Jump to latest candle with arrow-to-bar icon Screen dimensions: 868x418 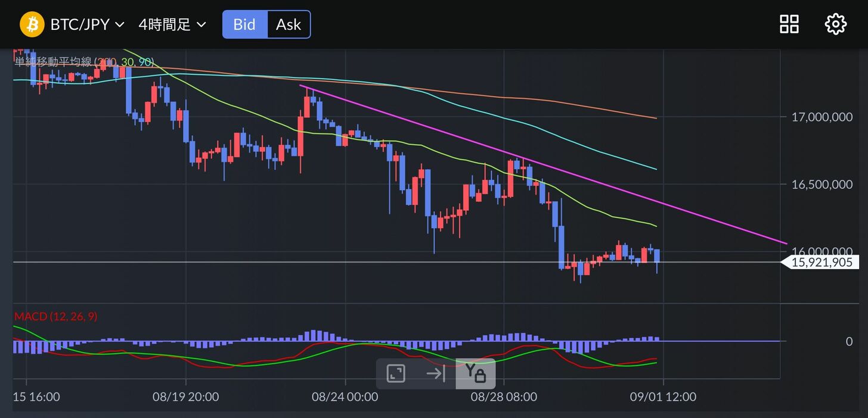436,373
